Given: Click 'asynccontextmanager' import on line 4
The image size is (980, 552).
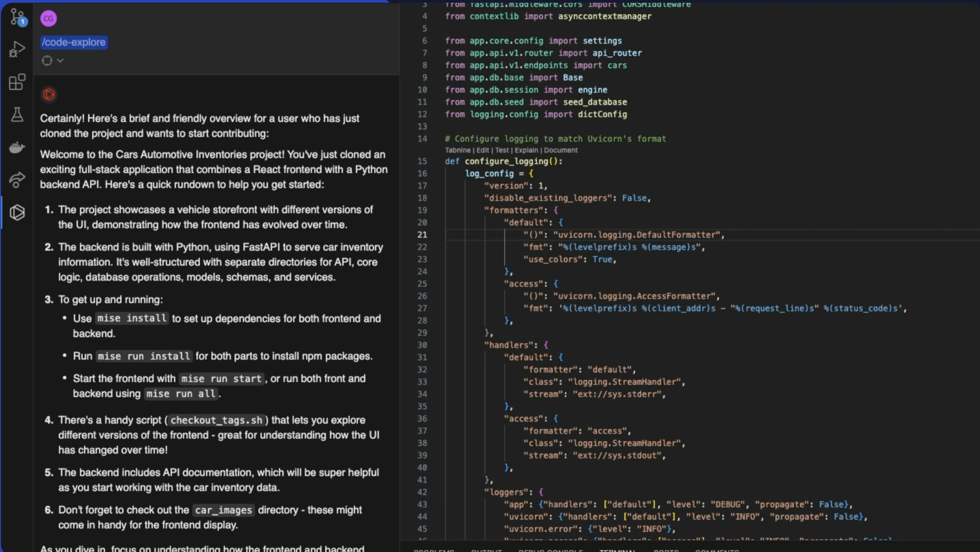Looking at the screenshot, I should click(605, 16).
